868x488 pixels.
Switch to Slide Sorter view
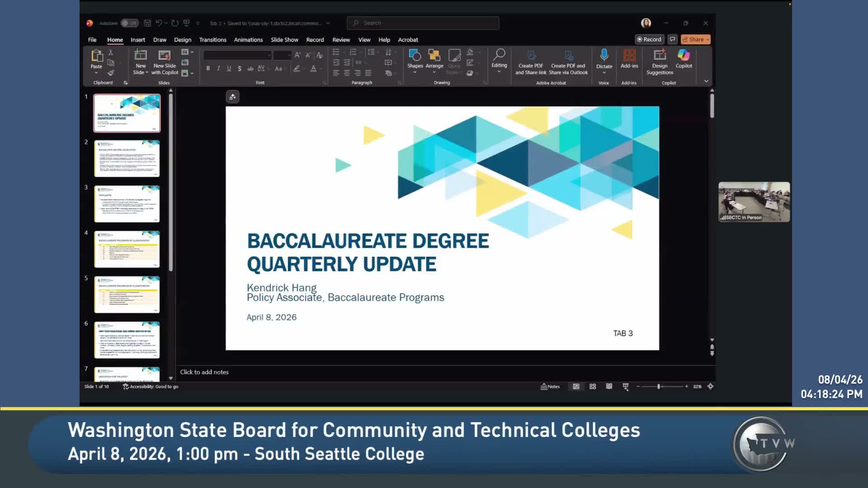pos(593,386)
